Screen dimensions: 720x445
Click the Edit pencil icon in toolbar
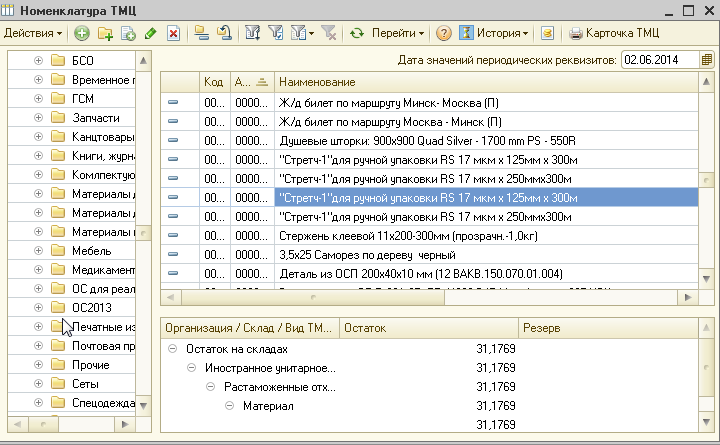tap(150, 33)
